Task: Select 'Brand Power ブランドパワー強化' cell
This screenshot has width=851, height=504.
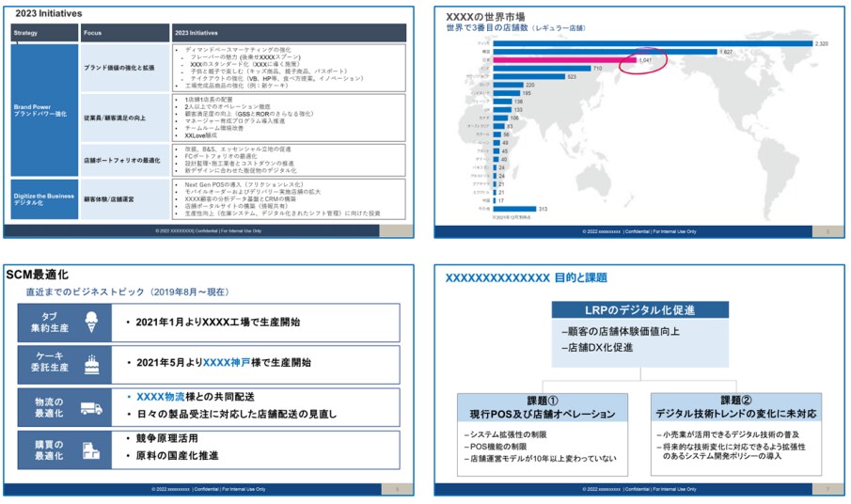Action: [x=44, y=110]
